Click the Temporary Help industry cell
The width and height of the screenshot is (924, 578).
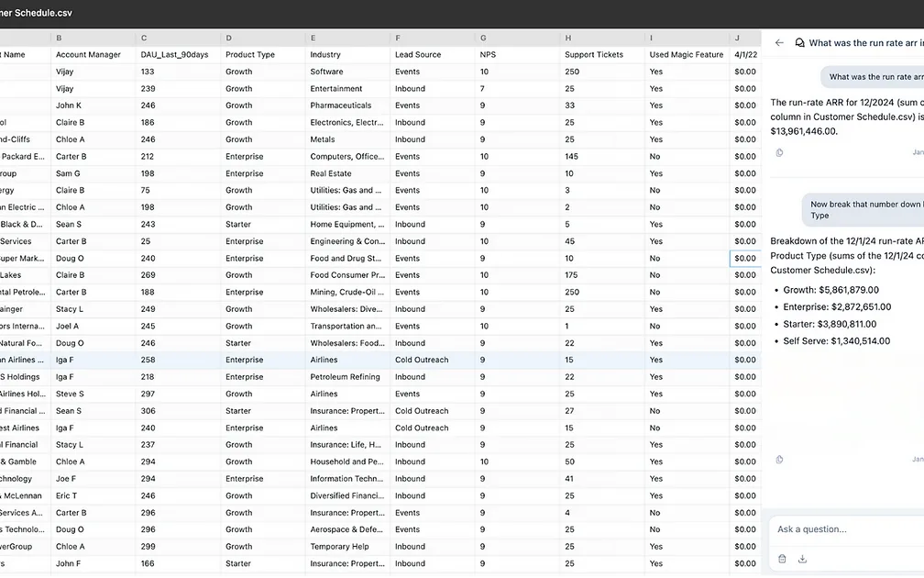tap(339, 547)
